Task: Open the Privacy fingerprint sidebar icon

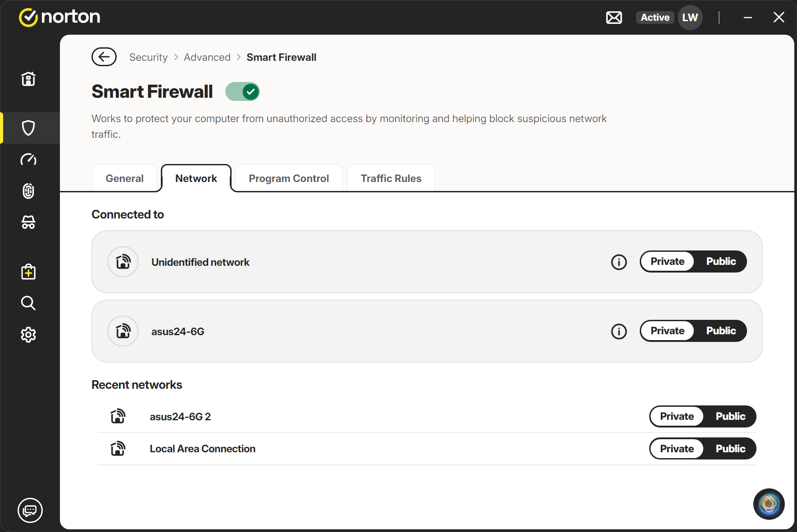Action: tap(28, 191)
